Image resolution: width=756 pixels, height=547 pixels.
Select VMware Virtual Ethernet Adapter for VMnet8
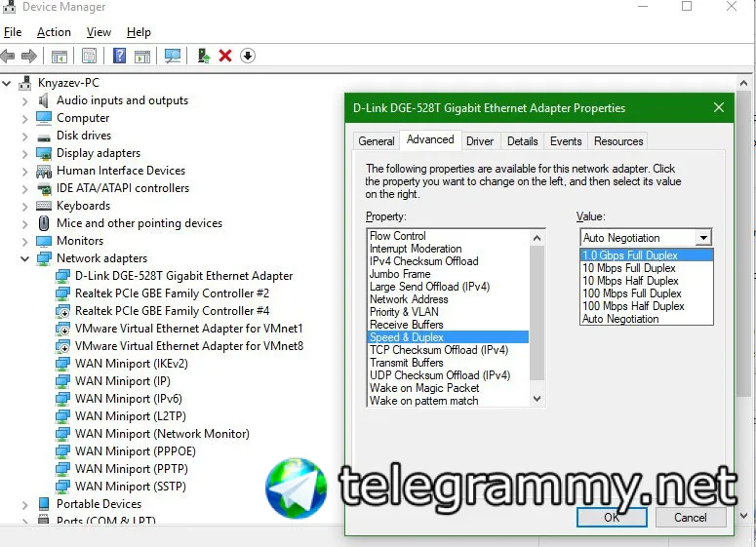tap(189, 346)
